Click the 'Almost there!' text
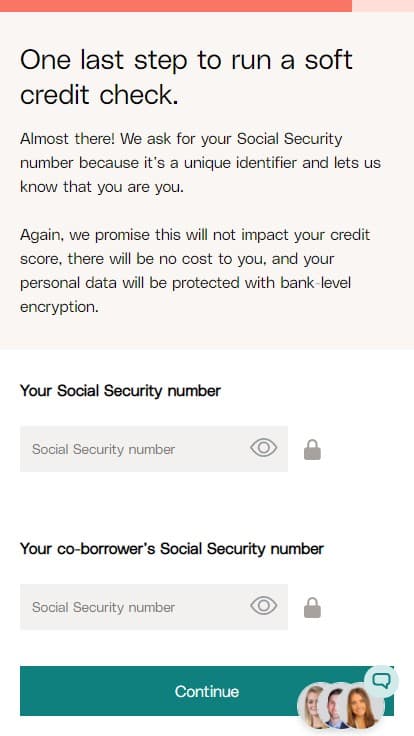Viewport: 414px width, 736px height. 67,139
